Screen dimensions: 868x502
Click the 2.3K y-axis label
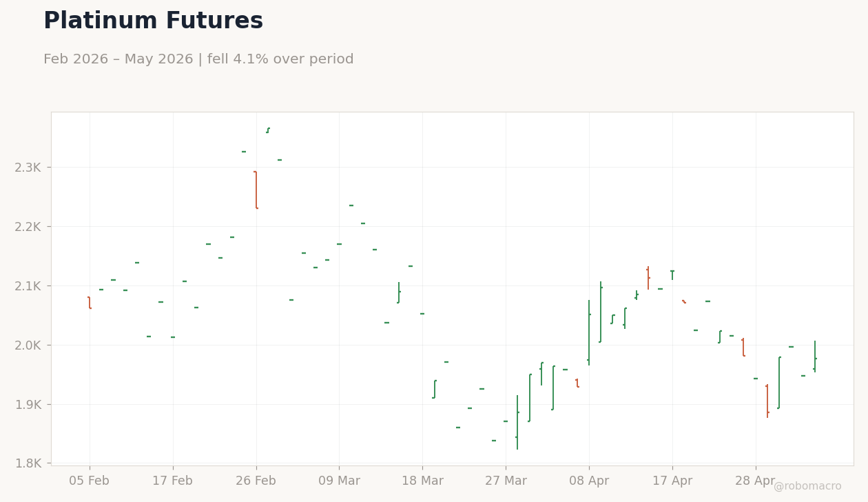click(28, 168)
